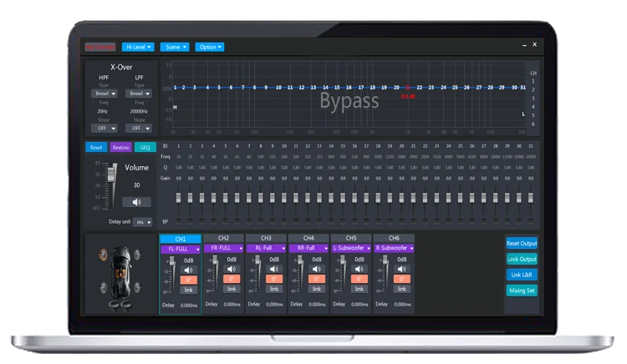Click the car speaker layout image
The image size is (627, 364).
point(121,273)
